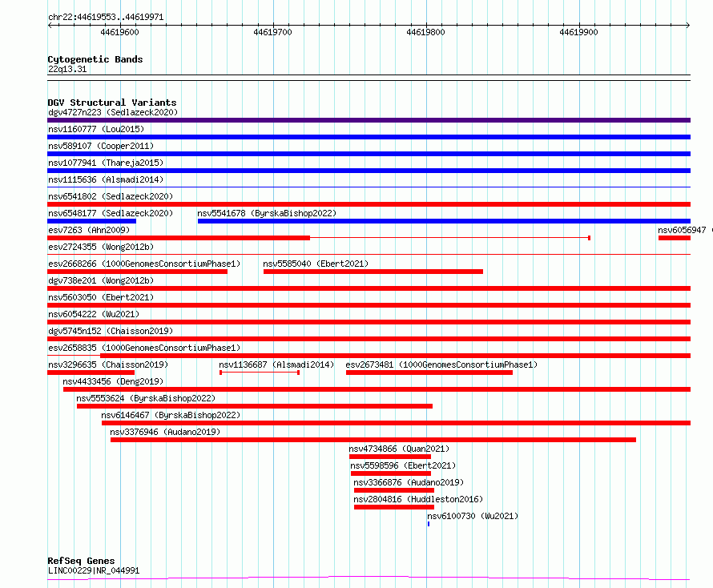This screenshot has height=588, width=713.
Task: Click the nsv3366876 (Audano2019) label
Action: [x=409, y=482]
